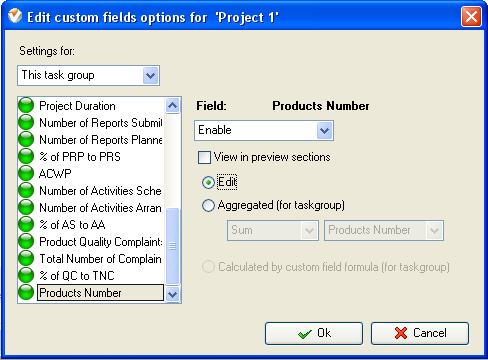Select Calculated by custom field formula radio

[208, 267]
